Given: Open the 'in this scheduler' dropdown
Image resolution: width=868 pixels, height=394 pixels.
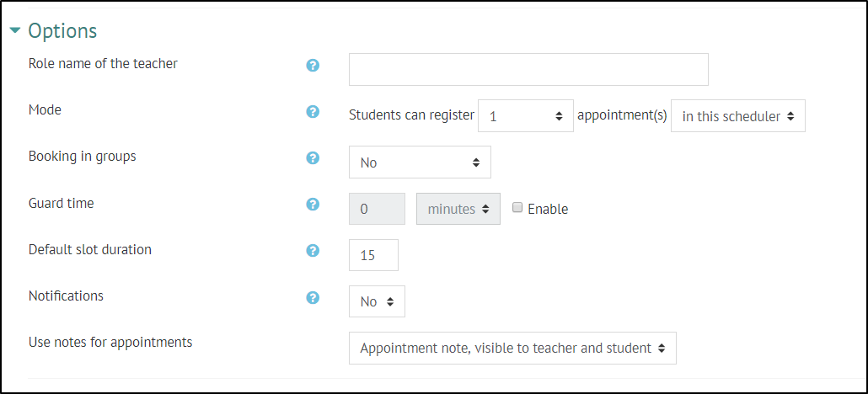Looking at the screenshot, I should (738, 116).
